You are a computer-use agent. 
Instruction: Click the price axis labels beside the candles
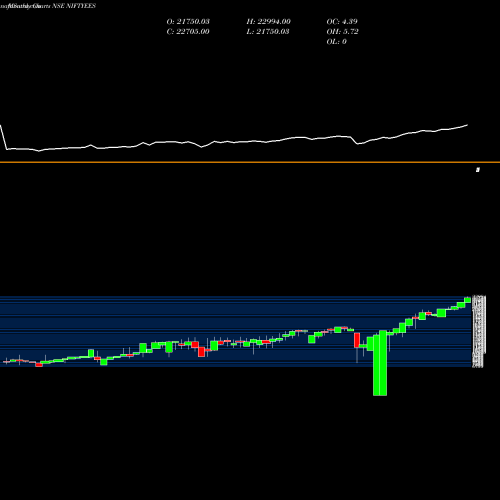479,331
